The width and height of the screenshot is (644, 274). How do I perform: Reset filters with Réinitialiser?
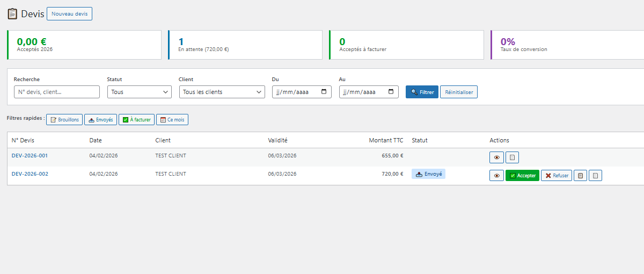[459, 92]
